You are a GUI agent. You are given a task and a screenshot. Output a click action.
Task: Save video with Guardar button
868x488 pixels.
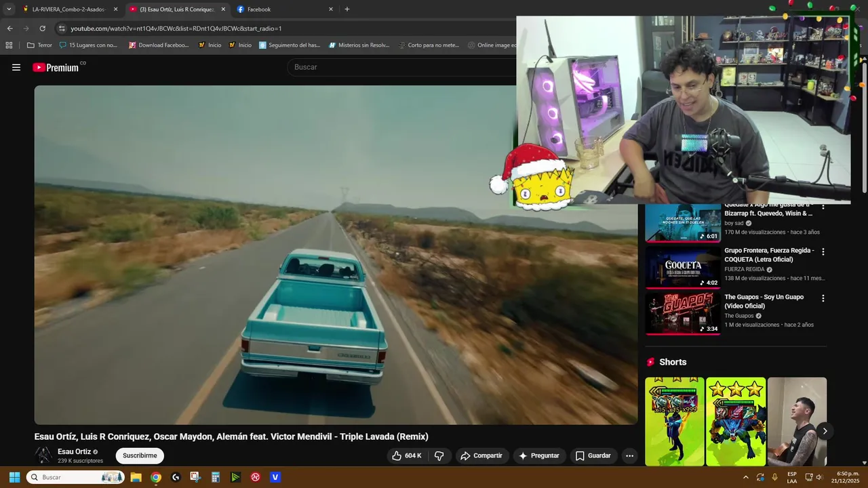[593, 455]
